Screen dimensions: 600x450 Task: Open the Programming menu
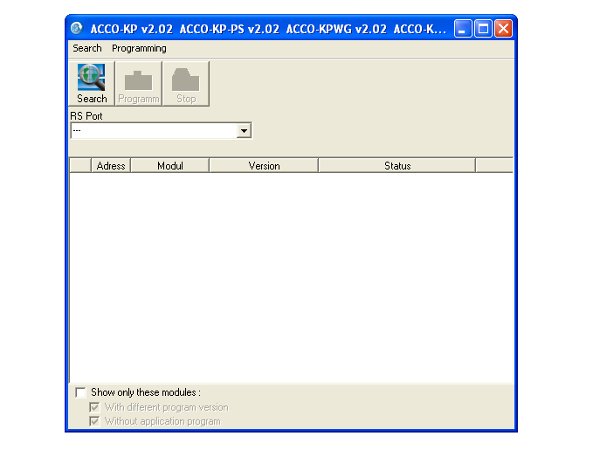pyautogui.click(x=139, y=48)
